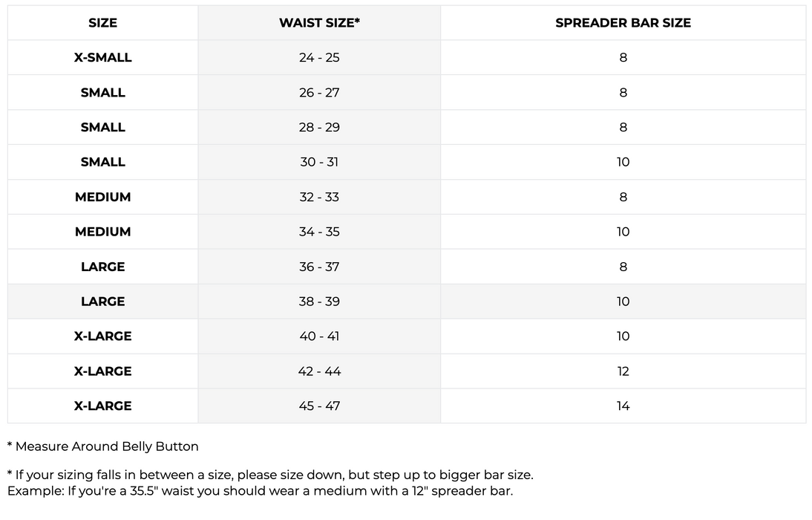Click the spreader bar size 12 cell
This screenshot has height=520, width=812.
coord(623,371)
